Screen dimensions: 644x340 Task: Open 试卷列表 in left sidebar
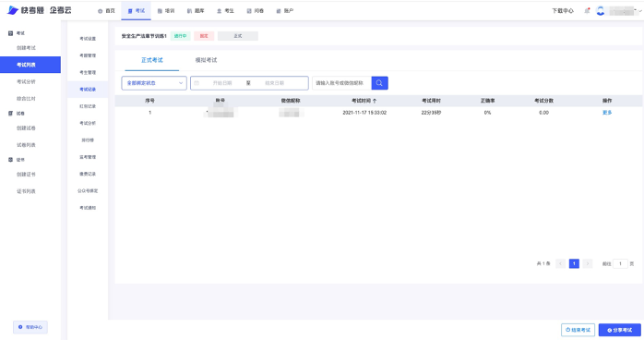point(26,145)
